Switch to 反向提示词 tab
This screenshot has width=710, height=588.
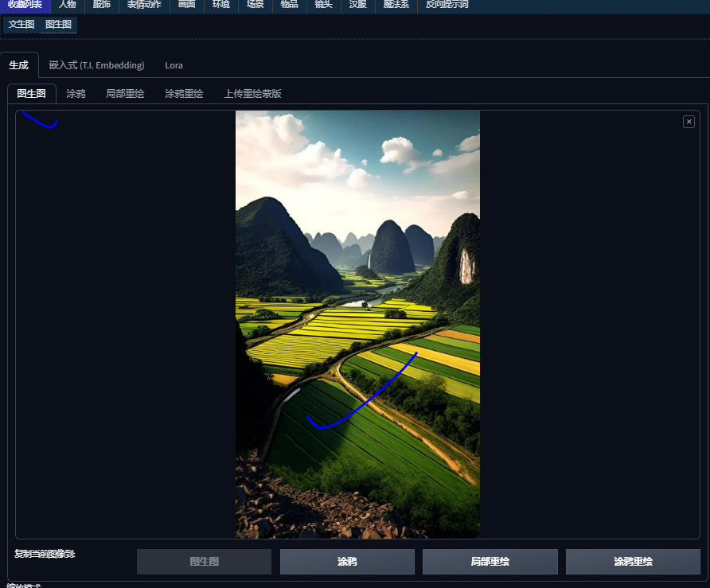[x=447, y=5]
